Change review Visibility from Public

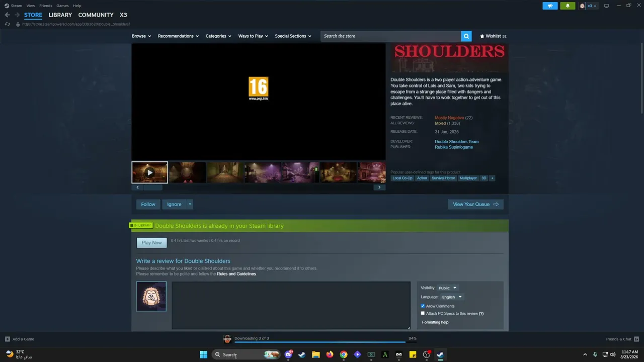click(x=447, y=288)
